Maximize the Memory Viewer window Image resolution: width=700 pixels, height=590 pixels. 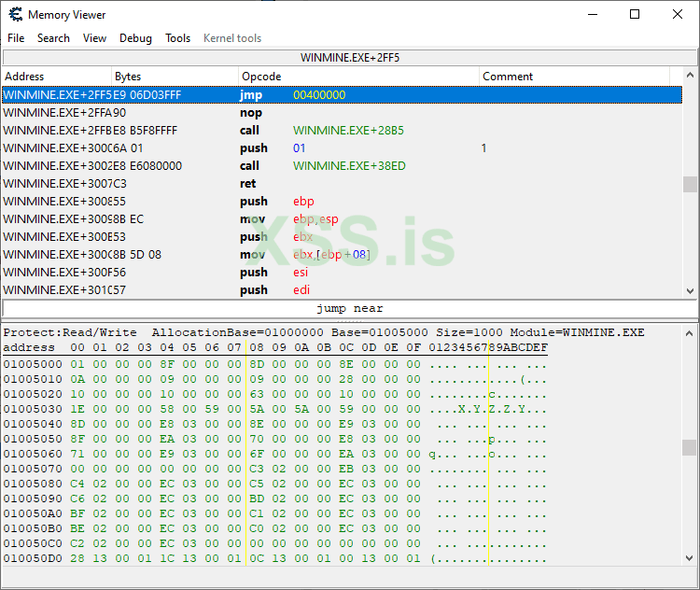tap(635, 15)
